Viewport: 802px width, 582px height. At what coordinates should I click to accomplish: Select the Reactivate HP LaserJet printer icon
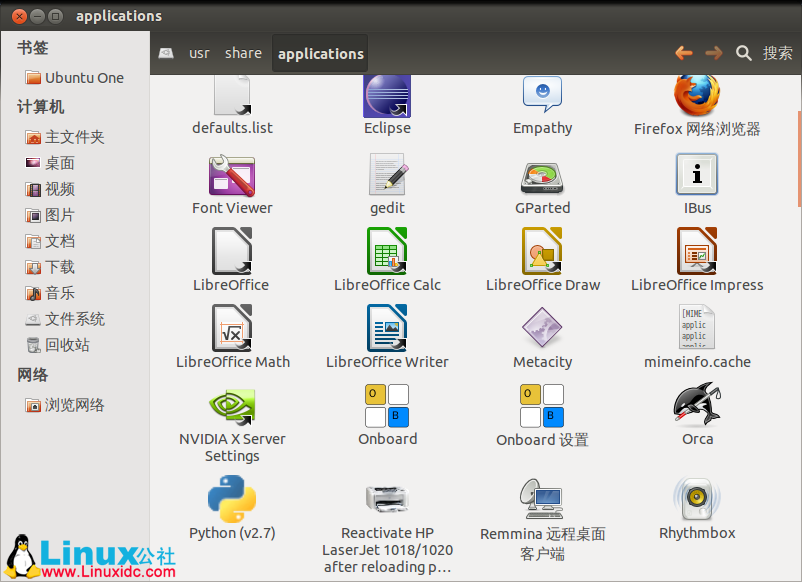387,499
